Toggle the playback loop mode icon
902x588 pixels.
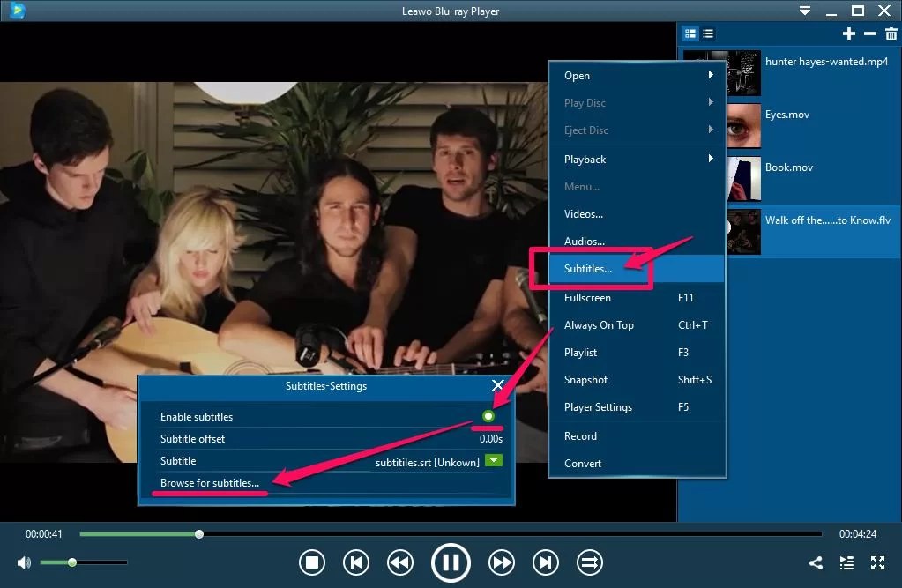[589, 562]
